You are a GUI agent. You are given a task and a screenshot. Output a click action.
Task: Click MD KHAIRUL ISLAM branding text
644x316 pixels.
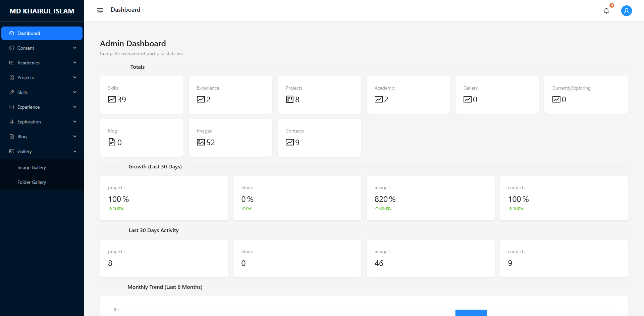pyautogui.click(x=42, y=11)
